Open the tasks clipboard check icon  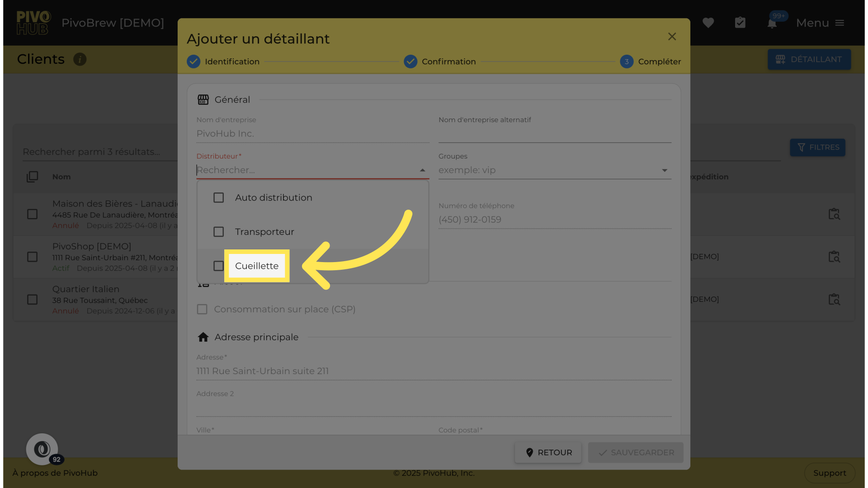point(740,23)
